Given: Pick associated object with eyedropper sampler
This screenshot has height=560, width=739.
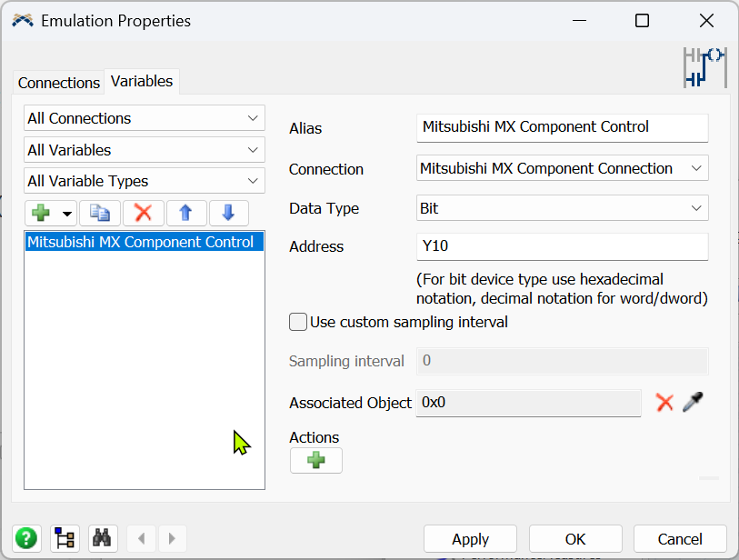Looking at the screenshot, I should [694, 403].
